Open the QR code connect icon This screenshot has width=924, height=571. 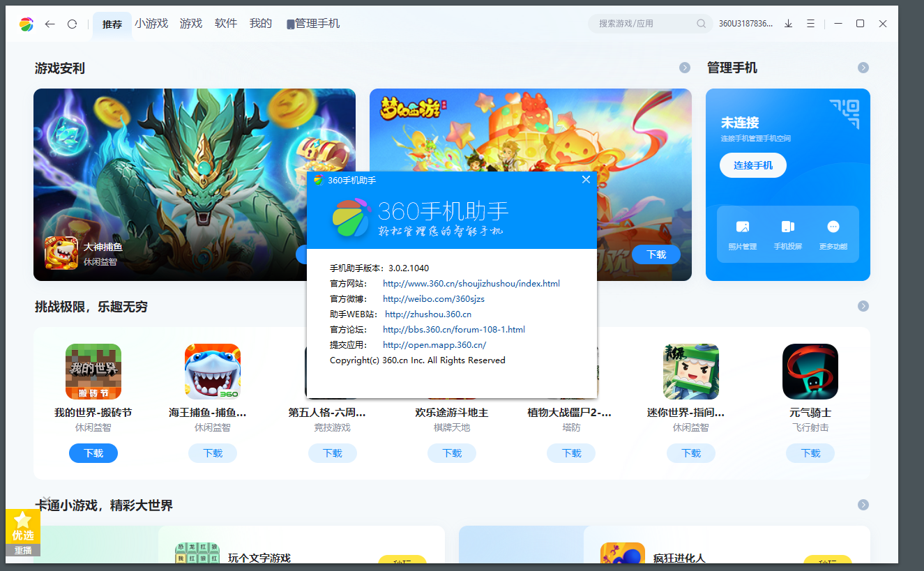[845, 114]
